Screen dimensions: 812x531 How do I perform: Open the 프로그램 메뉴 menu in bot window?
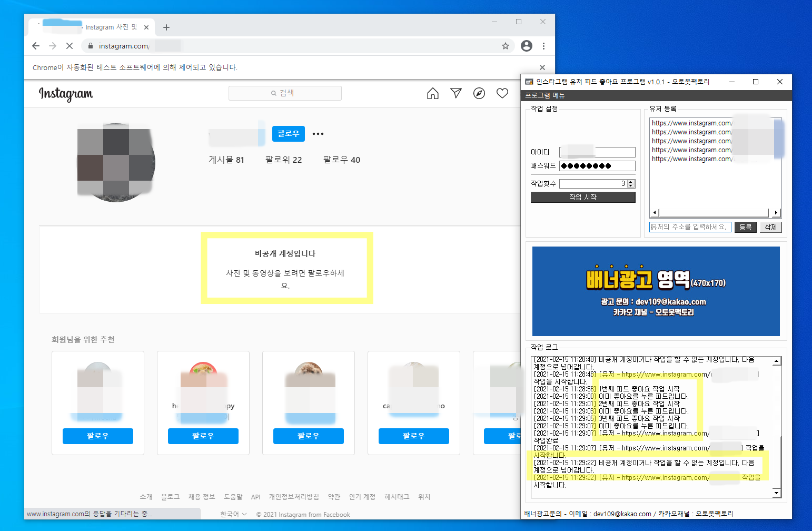[544, 95]
